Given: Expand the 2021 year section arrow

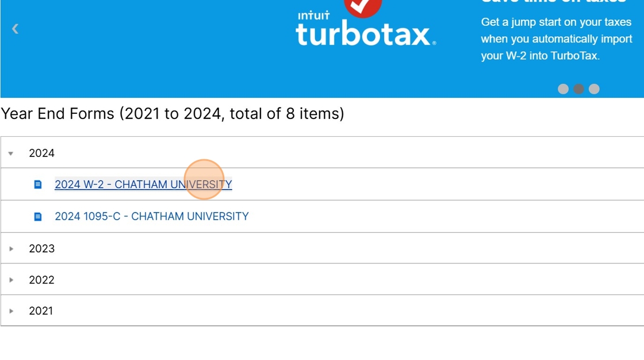Looking at the screenshot, I should click(11, 311).
